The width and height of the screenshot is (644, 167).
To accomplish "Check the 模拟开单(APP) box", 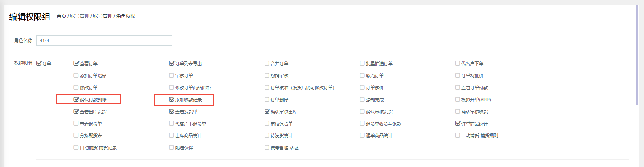I will tap(457, 100).
